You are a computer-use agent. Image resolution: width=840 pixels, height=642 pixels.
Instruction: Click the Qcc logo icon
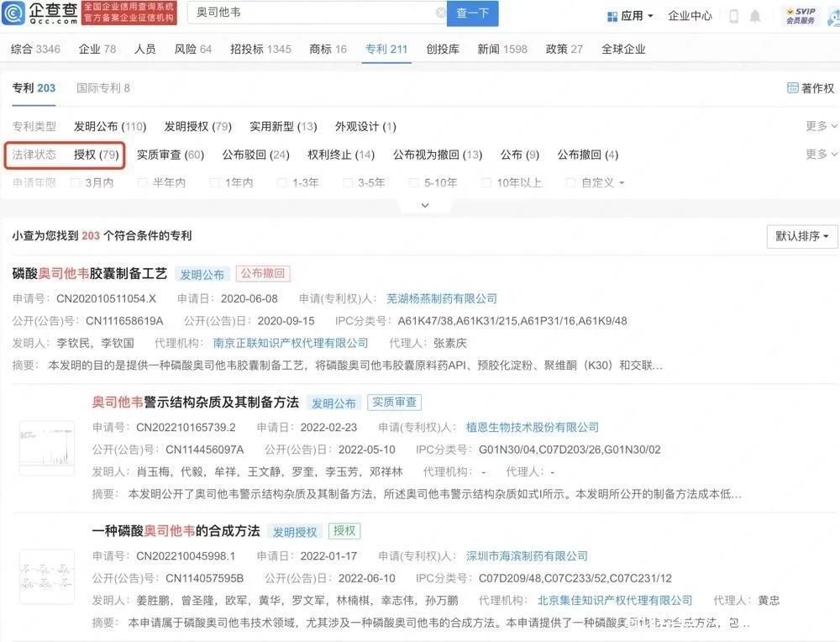(13, 13)
